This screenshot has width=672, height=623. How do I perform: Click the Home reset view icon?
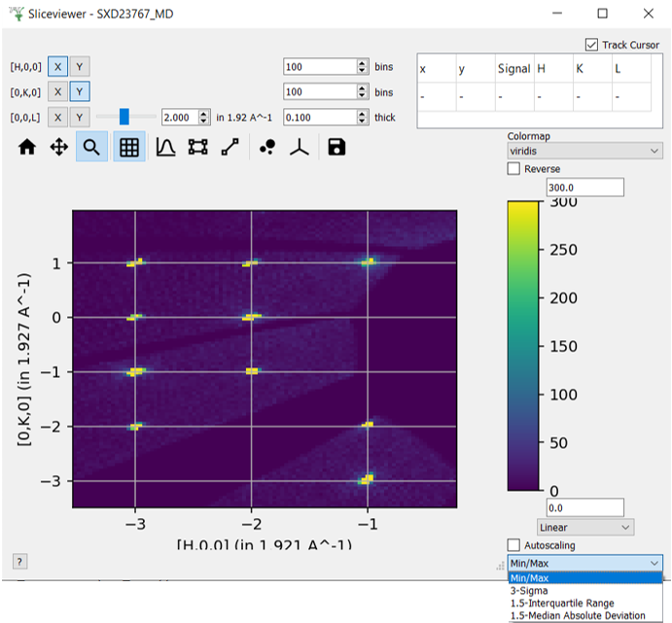pos(27,147)
